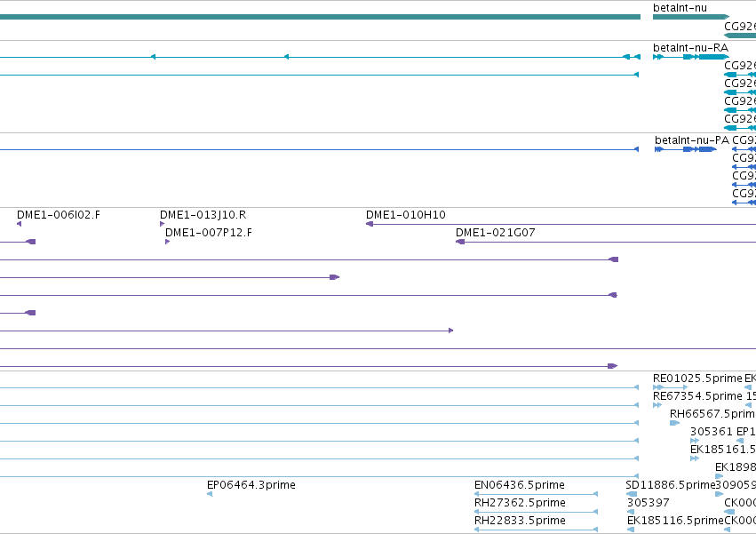Click the betaInt-nu-PA label
Image resolution: width=756 pixels, height=534 pixels.
tap(692, 139)
